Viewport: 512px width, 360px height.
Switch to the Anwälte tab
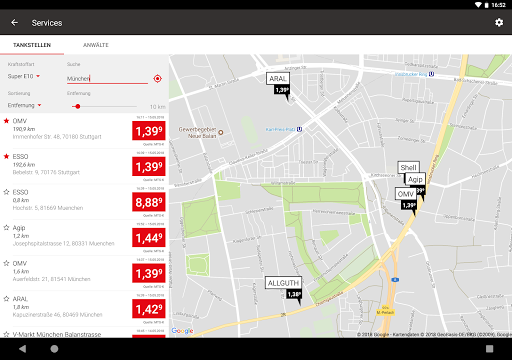pyautogui.click(x=96, y=45)
